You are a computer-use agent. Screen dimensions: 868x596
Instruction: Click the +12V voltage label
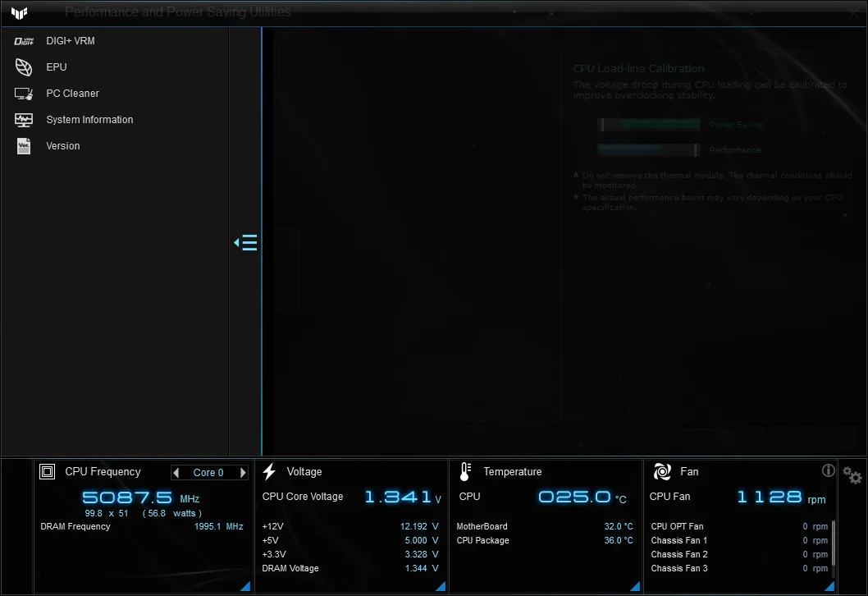click(273, 527)
